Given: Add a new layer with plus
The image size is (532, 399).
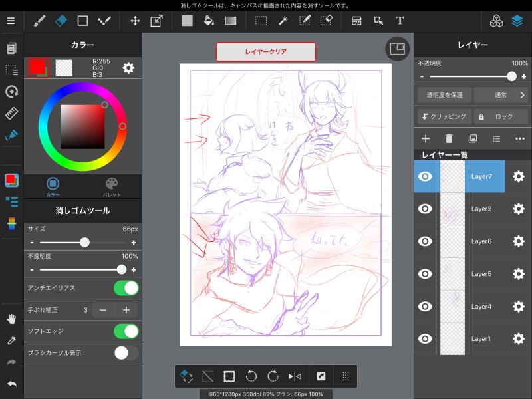Looking at the screenshot, I should [426, 138].
